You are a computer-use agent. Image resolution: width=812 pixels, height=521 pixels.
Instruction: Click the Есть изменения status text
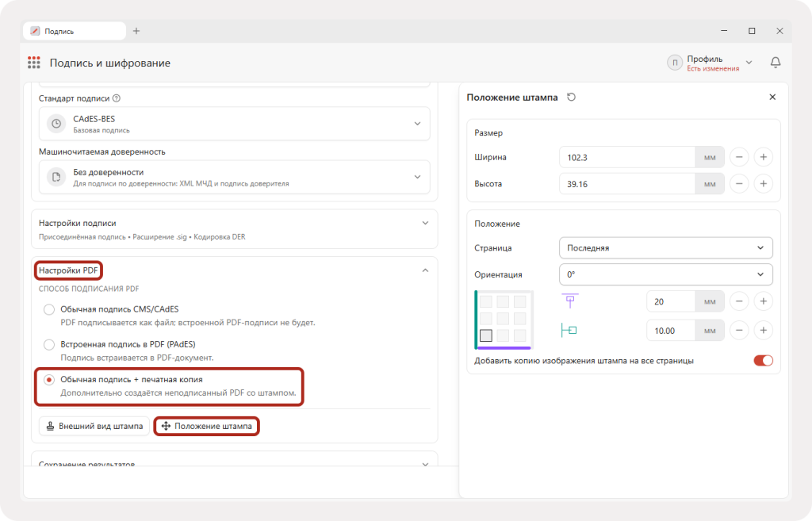click(713, 69)
